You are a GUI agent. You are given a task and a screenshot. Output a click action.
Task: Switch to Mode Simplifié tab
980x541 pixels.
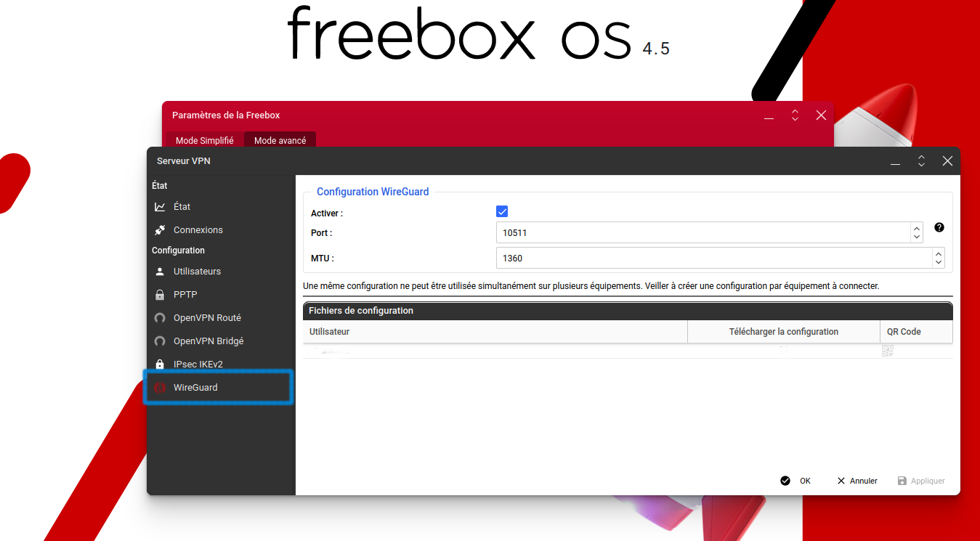coord(205,140)
